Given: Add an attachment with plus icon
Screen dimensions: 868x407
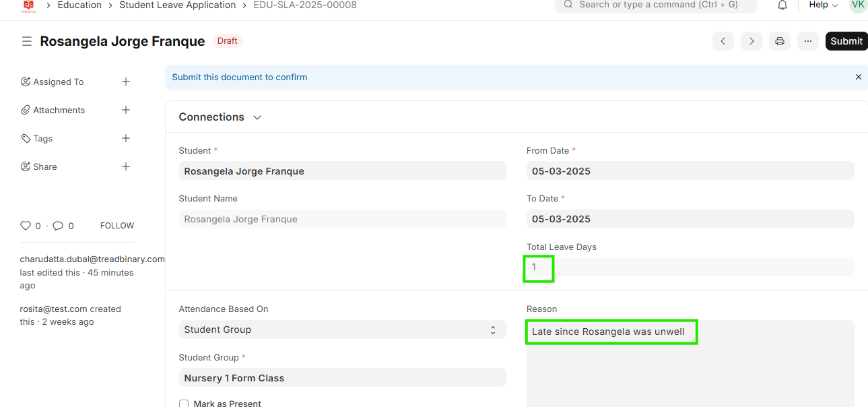Looking at the screenshot, I should coord(126,110).
